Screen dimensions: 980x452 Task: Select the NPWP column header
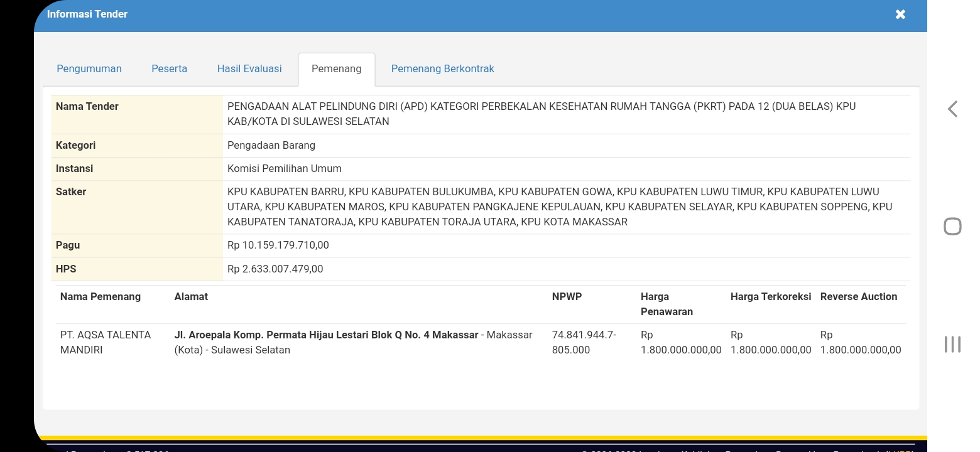(x=567, y=296)
